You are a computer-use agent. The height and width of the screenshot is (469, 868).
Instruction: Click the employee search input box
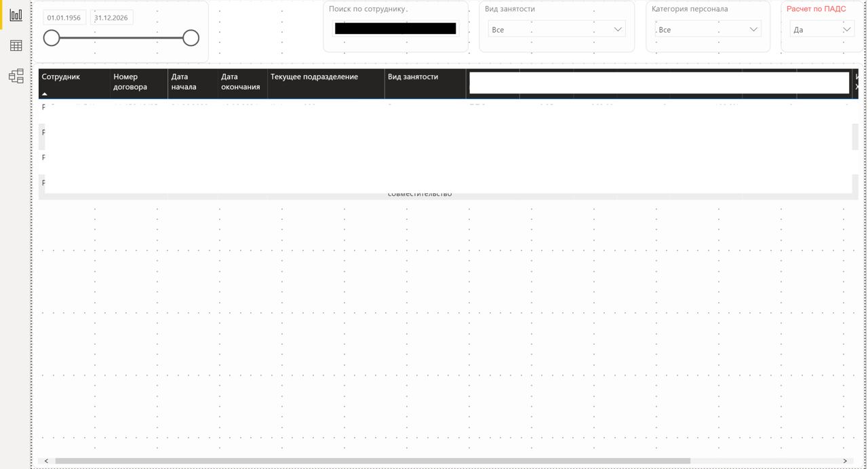tap(395, 29)
